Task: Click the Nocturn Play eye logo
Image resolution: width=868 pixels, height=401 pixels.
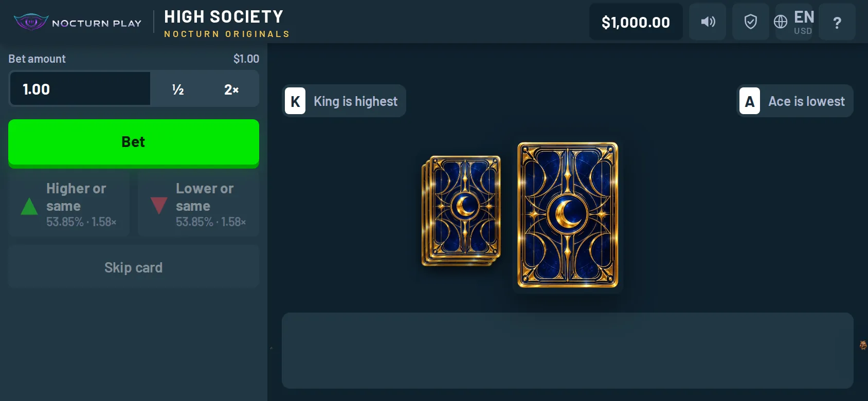Action: click(x=31, y=22)
